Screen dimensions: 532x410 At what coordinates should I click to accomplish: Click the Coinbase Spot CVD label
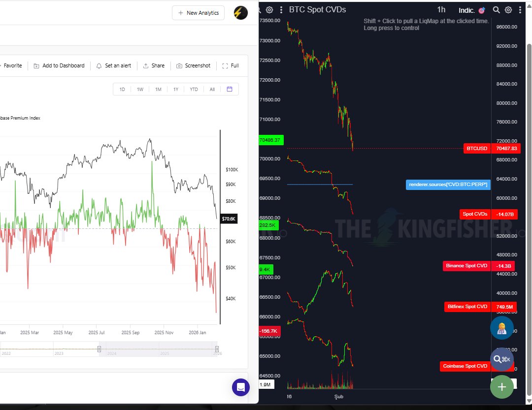(x=465, y=366)
